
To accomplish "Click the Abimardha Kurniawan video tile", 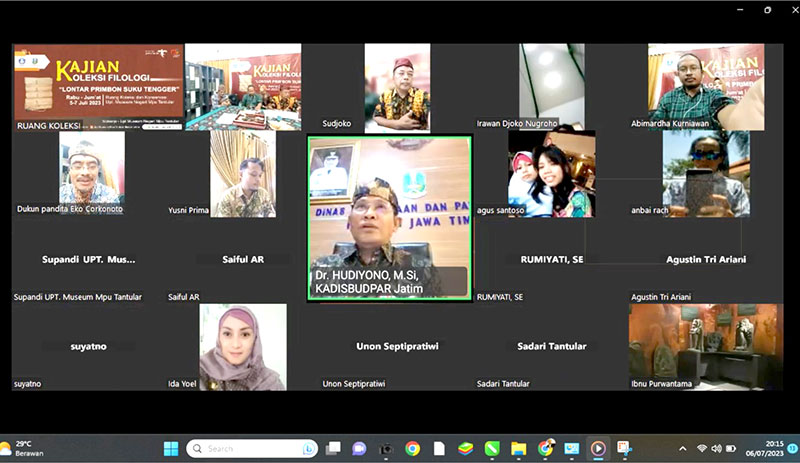I will (705, 87).
